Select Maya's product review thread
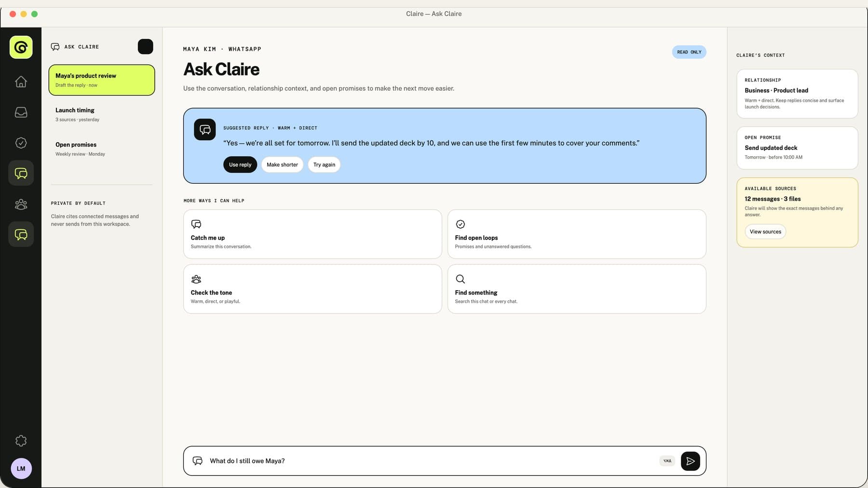This screenshot has height=488, width=868. click(x=102, y=80)
